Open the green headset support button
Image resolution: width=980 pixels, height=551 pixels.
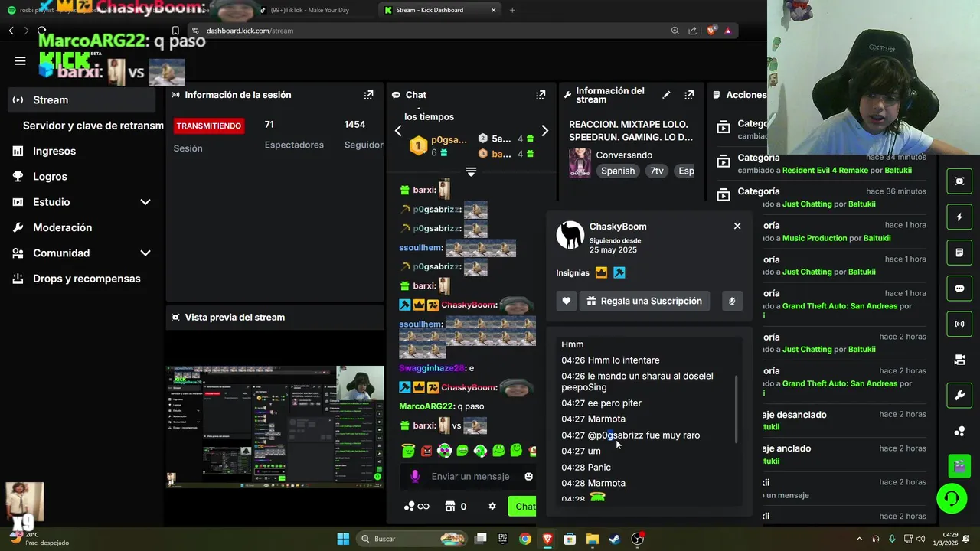[952, 499]
